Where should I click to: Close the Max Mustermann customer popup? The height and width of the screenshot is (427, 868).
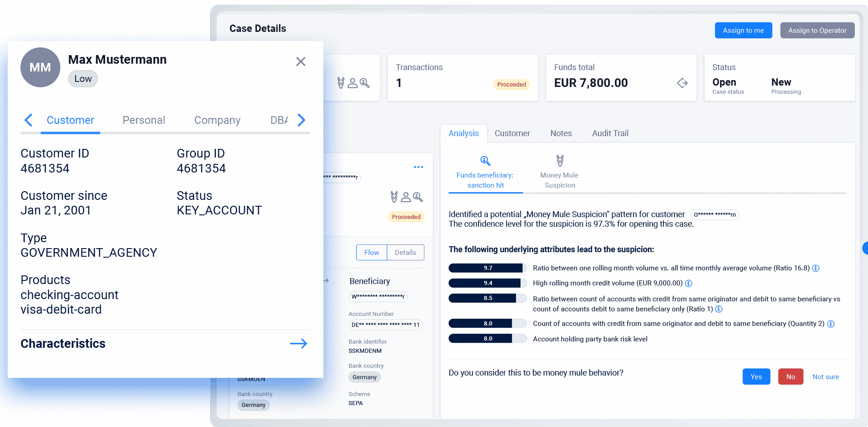pyautogui.click(x=301, y=61)
